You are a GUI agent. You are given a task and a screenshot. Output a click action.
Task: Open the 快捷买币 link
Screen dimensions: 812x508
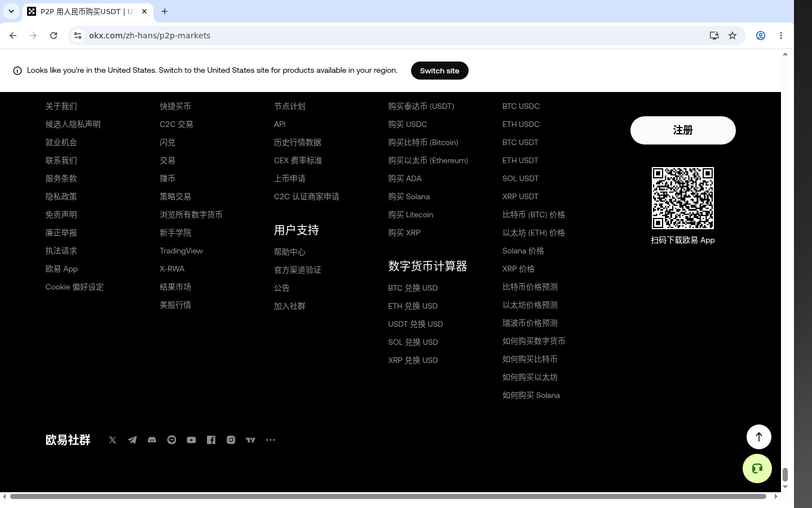click(x=175, y=106)
